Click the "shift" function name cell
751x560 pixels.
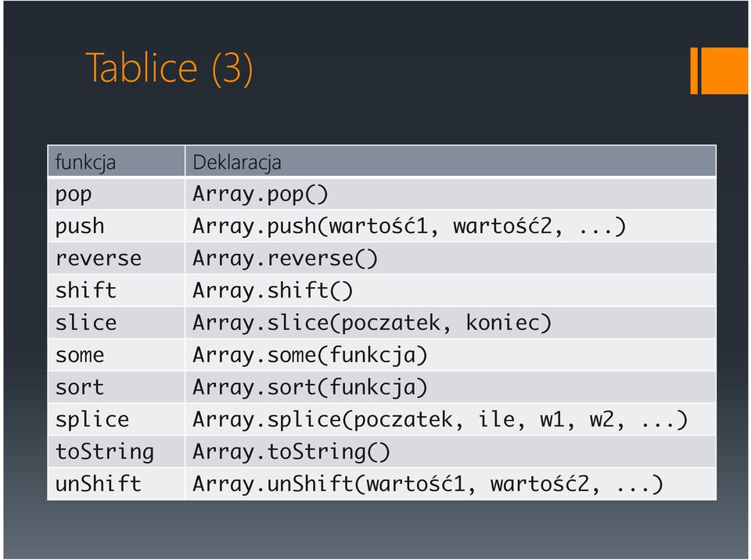click(x=117, y=290)
